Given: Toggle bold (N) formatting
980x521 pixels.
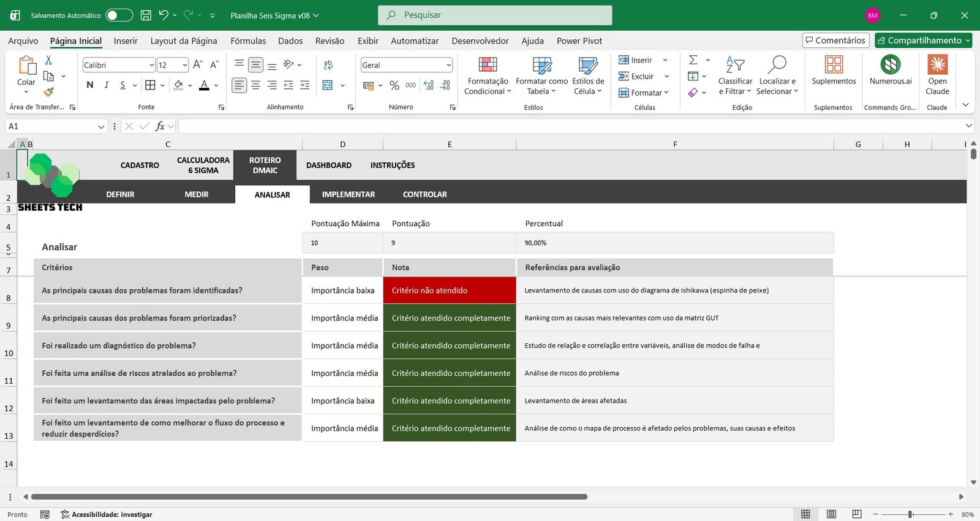Looking at the screenshot, I should pos(90,85).
